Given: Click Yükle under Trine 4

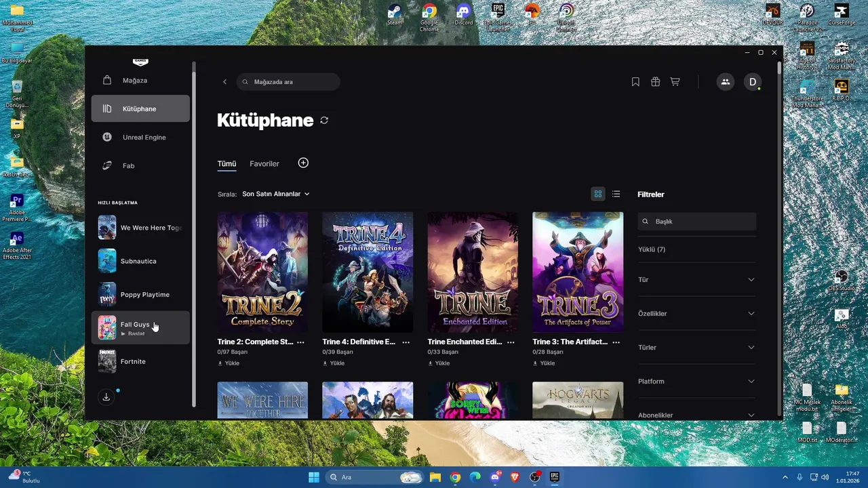Looking at the screenshot, I should click(x=334, y=363).
